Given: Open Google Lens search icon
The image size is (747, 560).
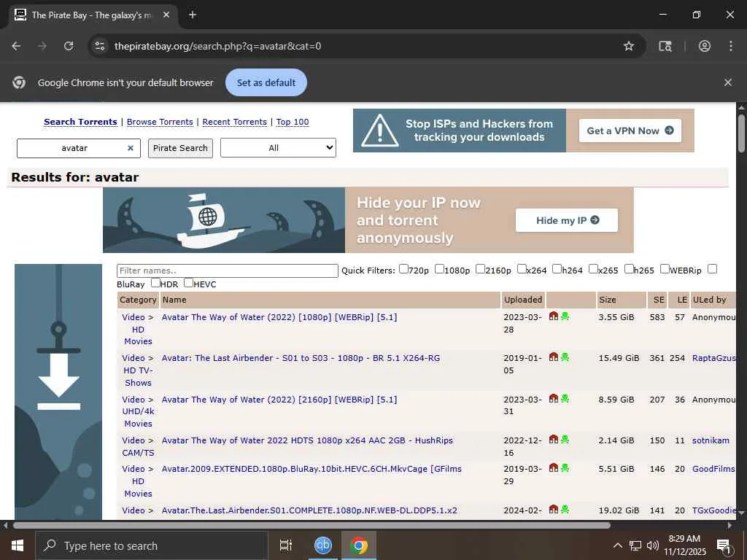Looking at the screenshot, I should point(665,46).
